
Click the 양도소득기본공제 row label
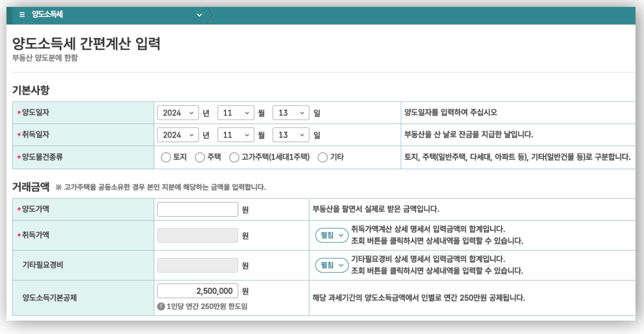50,298
